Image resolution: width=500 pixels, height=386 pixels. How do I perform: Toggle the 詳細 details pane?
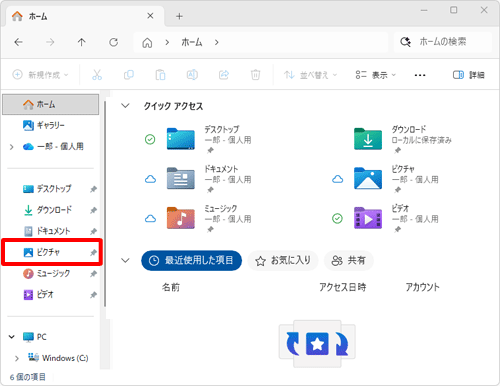point(469,75)
